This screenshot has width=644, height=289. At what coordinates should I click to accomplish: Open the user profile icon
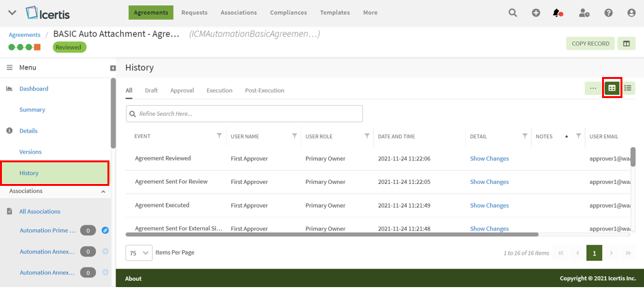click(x=631, y=13)
